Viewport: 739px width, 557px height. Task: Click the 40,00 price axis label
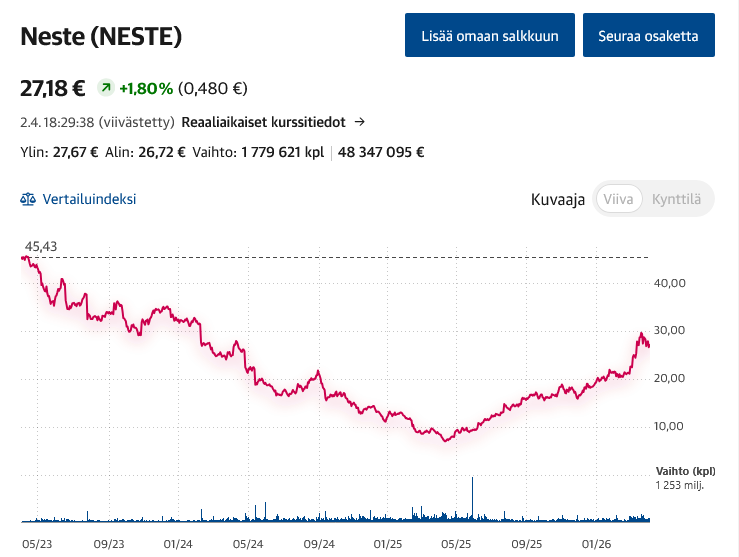coord(670,283)
